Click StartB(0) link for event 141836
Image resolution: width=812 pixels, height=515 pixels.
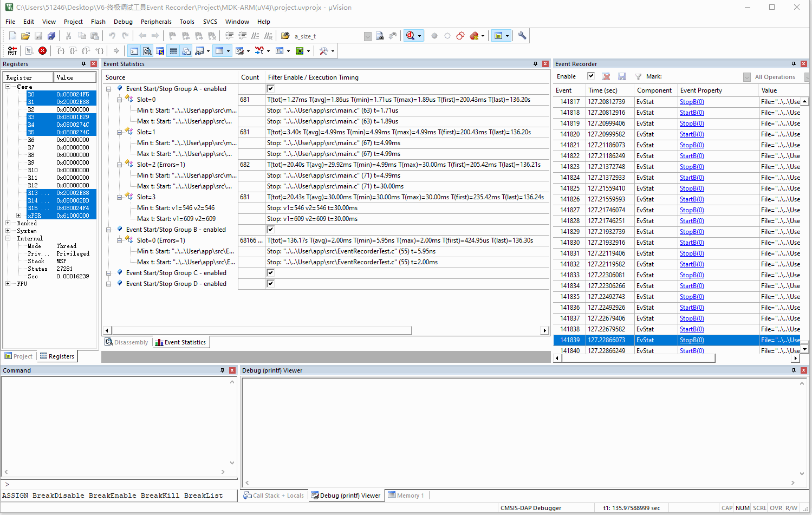692,308
